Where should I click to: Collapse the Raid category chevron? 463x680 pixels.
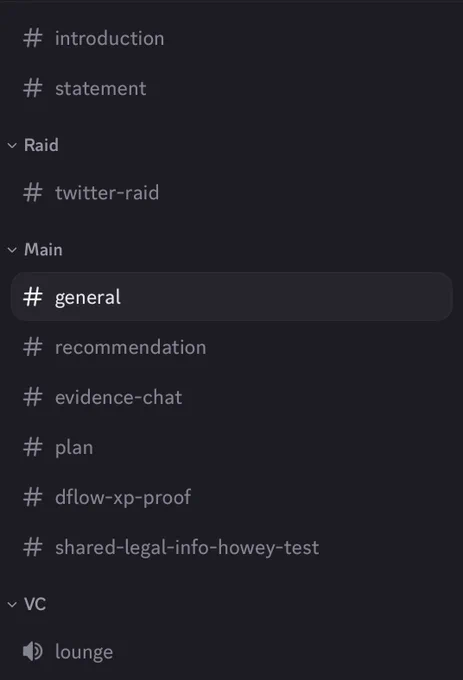12,145
